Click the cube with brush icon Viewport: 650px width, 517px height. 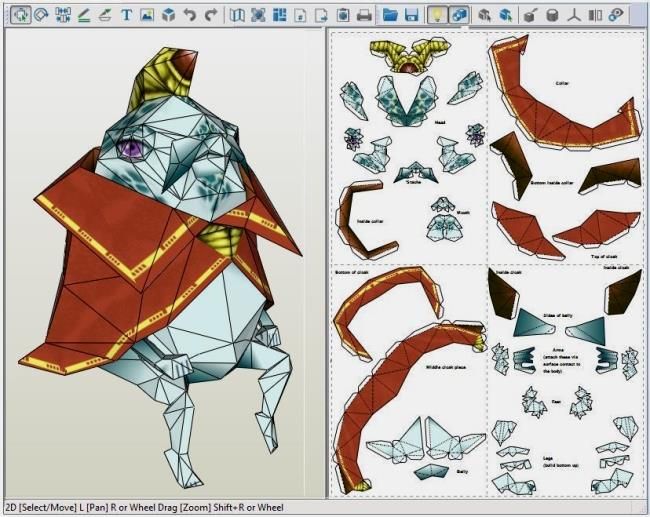[531, 16]
